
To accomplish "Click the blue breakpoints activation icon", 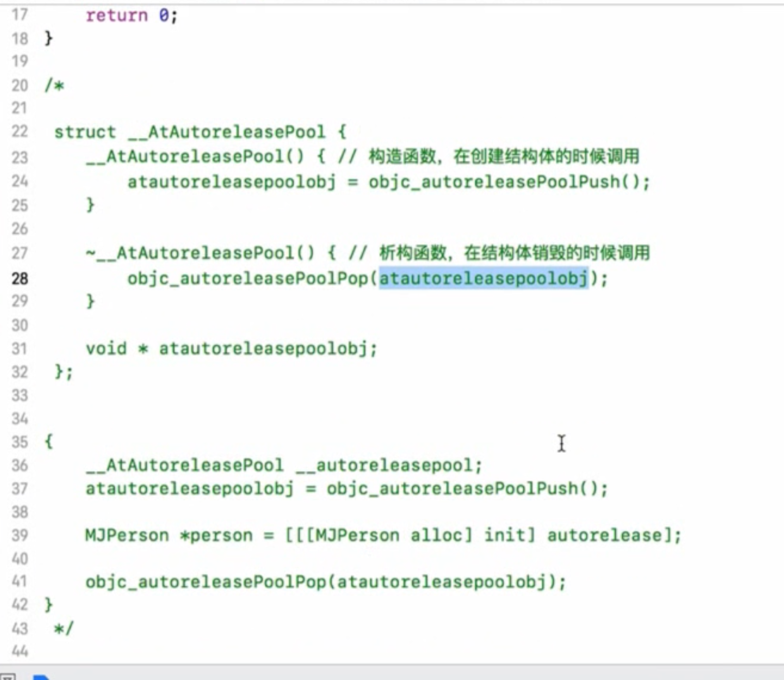I will (42, 677).
